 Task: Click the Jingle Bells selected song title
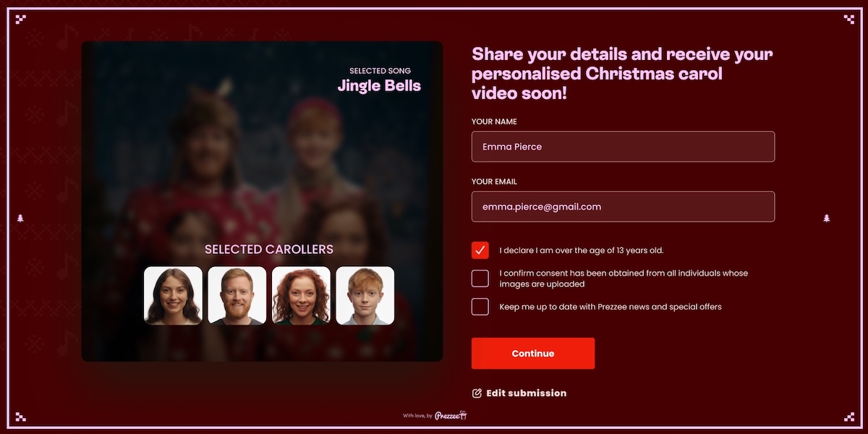coord(379,86)
